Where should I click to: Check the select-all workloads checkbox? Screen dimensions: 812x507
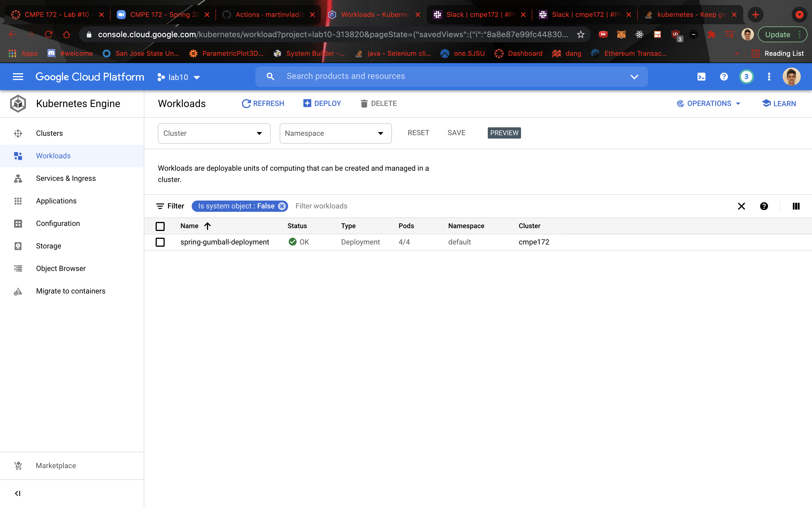coord(160,226)
